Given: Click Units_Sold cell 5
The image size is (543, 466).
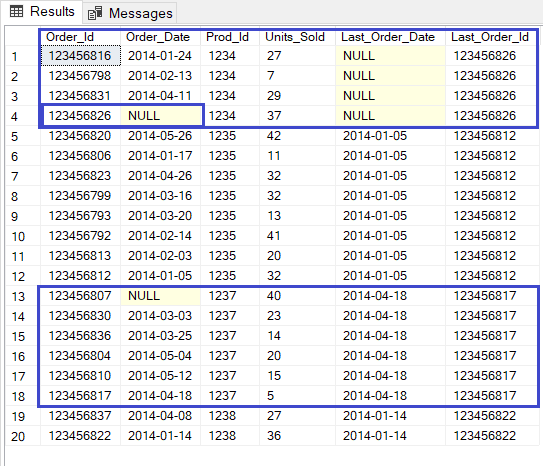Looking at the screenshot, I should click(297, 396).
